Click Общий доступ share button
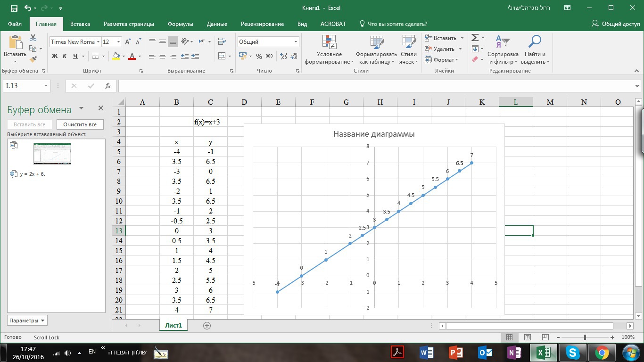 coord(616,24)
